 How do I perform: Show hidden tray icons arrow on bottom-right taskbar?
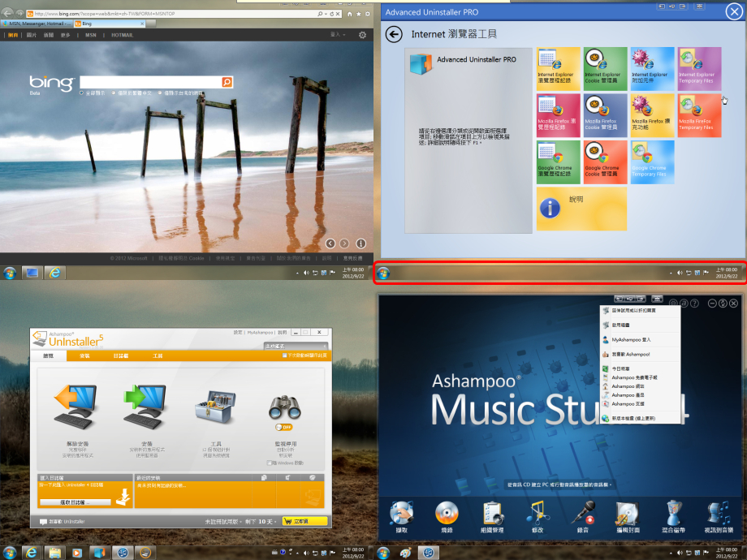tap(671, 553)
